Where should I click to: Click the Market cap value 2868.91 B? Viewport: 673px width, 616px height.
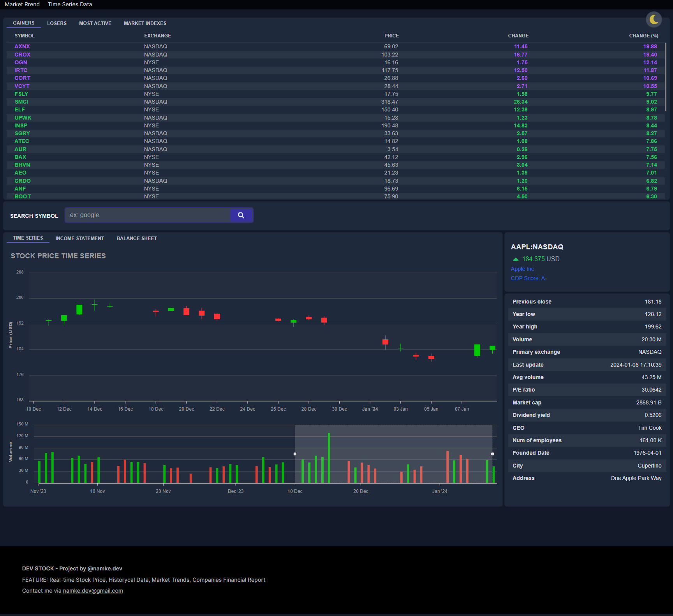(649, 402)
